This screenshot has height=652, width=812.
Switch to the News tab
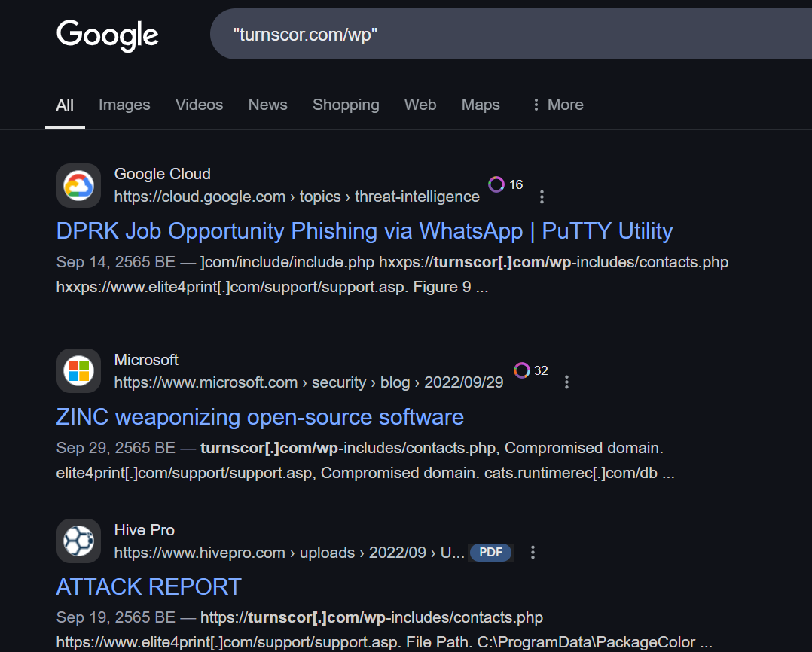(x=267, y=105)
